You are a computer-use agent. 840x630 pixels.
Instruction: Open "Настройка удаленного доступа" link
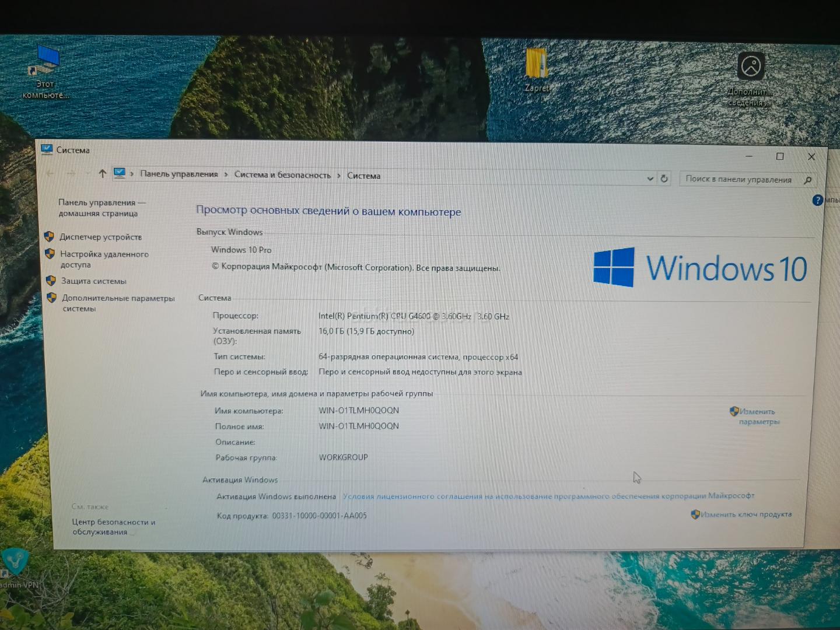point(104,259)
